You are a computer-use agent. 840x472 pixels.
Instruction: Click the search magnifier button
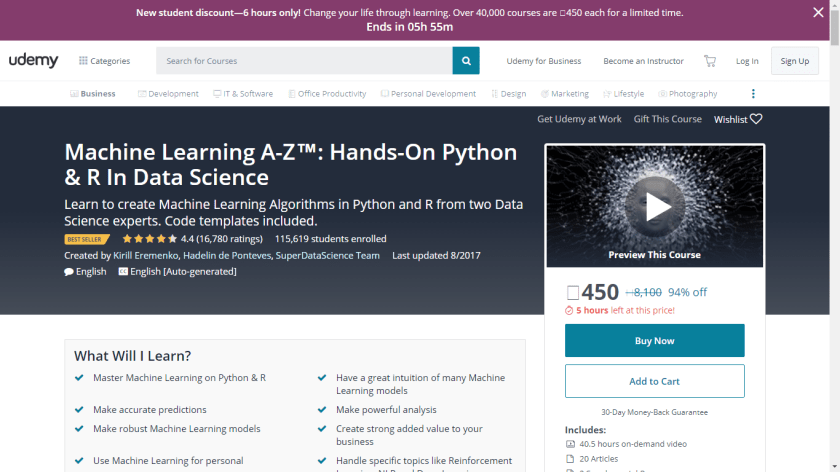[x=465, y=61]
